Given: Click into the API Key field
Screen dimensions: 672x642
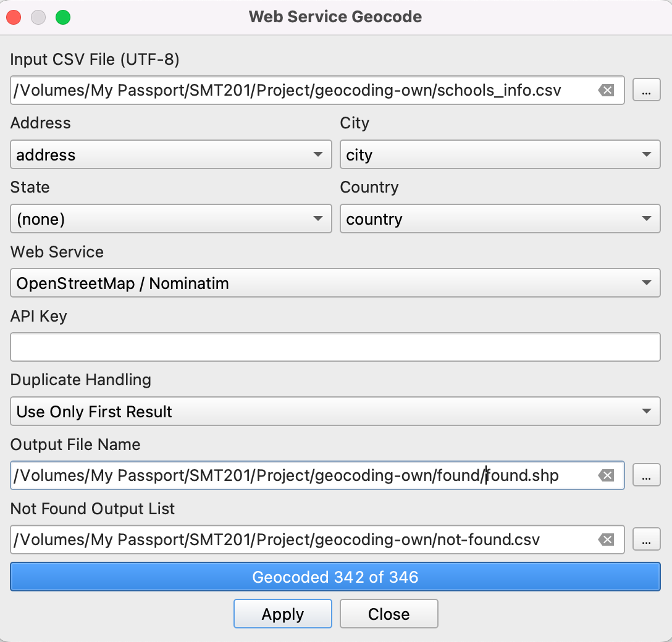Looking at the screenshot, I should [x=335, y=348].
